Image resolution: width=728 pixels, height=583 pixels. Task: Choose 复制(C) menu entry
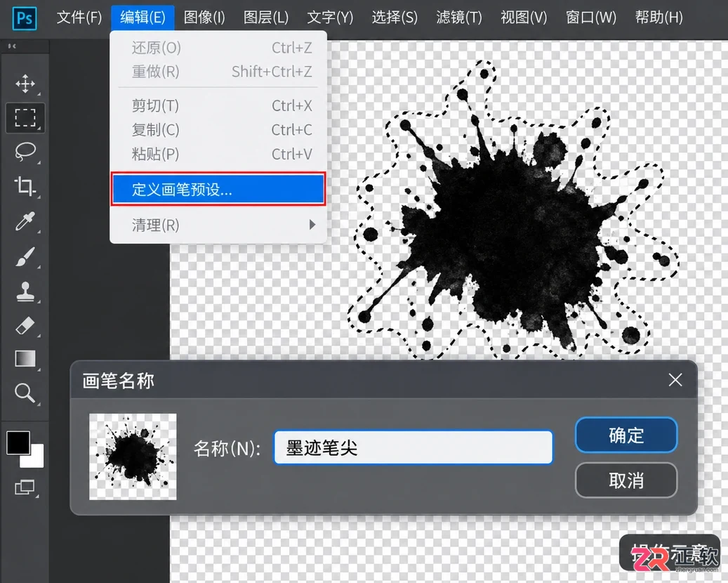[218, 130]
